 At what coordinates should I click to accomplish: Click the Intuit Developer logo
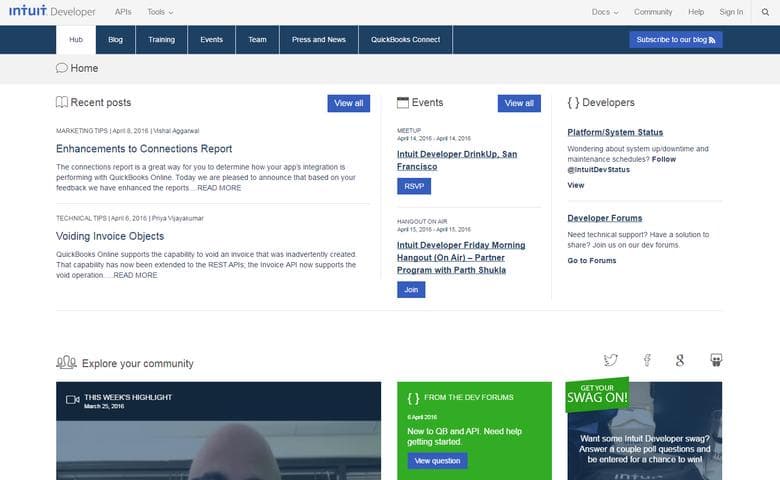coord(52,11)
